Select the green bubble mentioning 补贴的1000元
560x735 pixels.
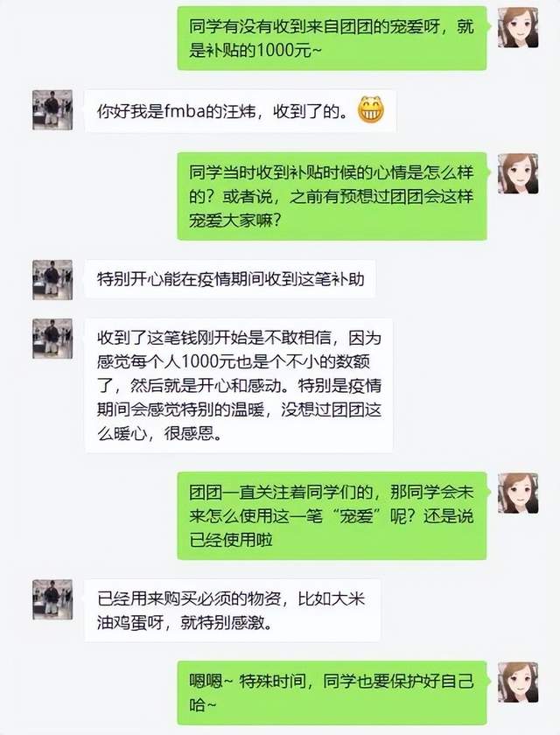click(x=332, y=38)
